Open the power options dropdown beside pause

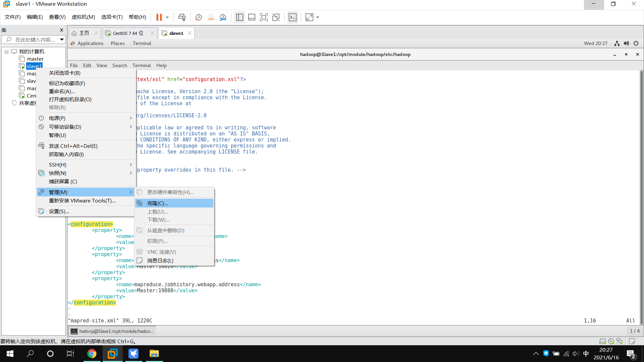tap(167, 17)
